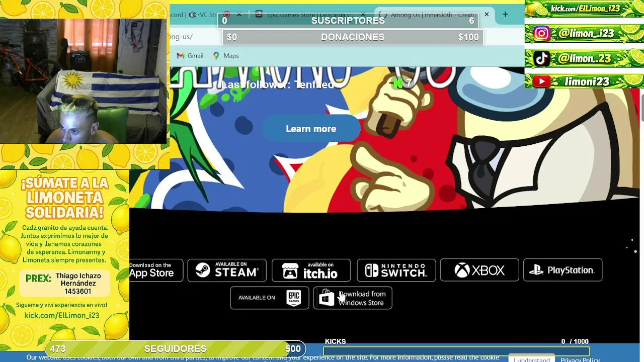Click the kick.com/ElLimon_i23 banner at top right
Image resolution: width=644 pixels, height=362 pixels.
tap(584, 9)
